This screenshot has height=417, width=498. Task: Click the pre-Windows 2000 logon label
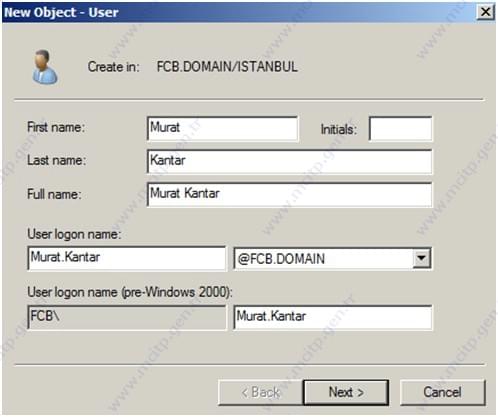(130, 293)
